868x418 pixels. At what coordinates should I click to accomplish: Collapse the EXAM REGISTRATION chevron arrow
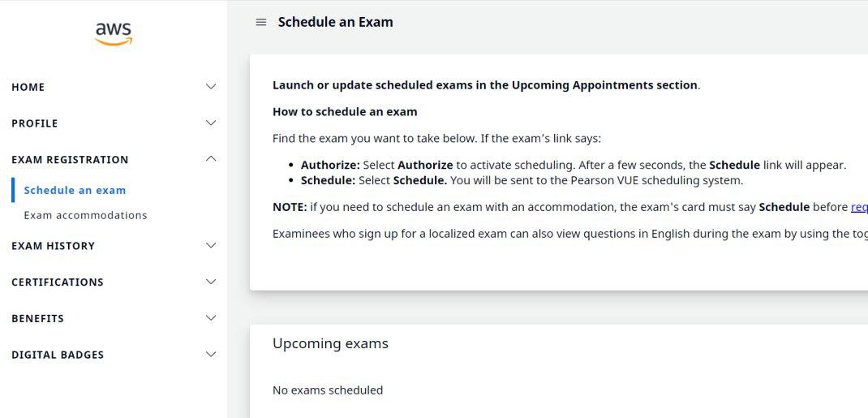click(211, 159)
